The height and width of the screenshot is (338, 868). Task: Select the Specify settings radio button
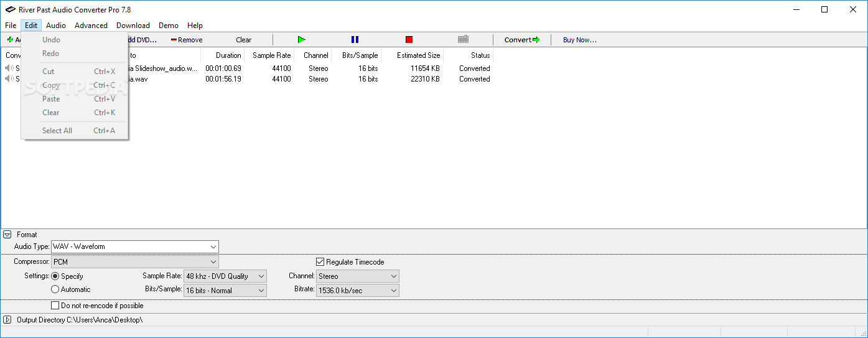55,276
